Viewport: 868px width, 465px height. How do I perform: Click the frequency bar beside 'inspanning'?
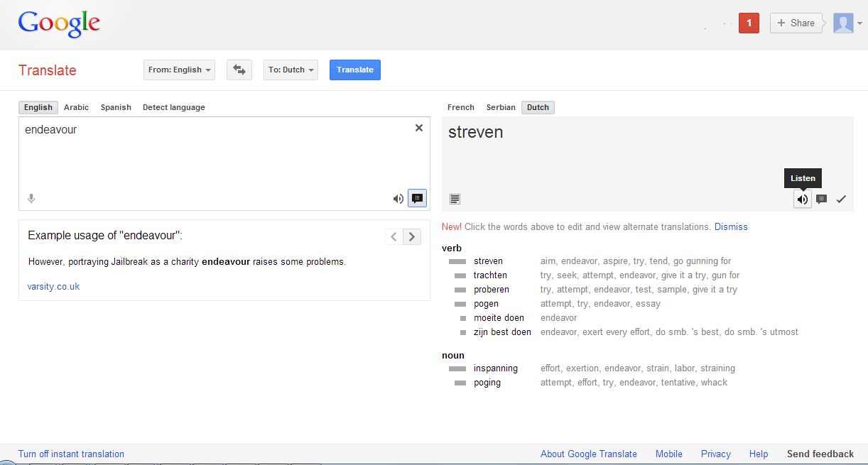coord(457,368)
